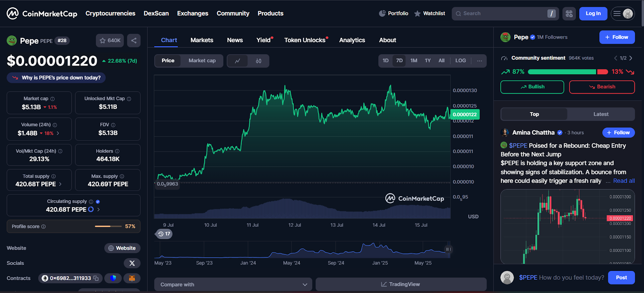Open the chart more options ellipsis
The height and width of the screenshot is (293, 644).
tap(479, 61)
